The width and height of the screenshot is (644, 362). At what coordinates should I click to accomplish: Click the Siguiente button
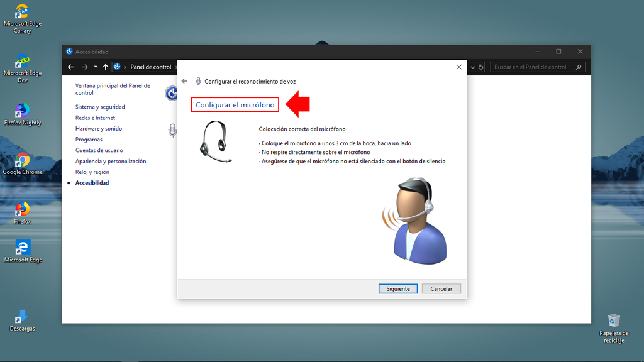[x=397, y=288]
